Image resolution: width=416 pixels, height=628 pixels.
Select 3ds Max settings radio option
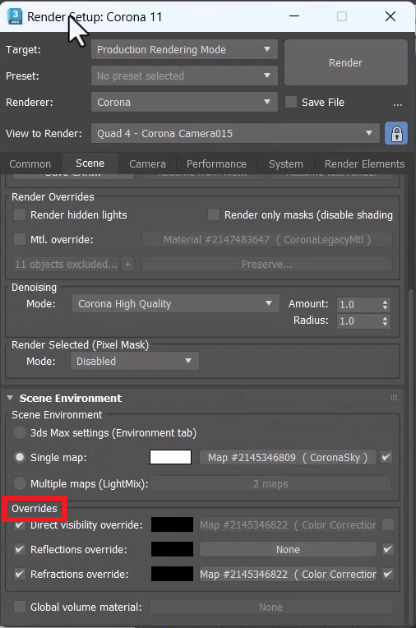19,433
